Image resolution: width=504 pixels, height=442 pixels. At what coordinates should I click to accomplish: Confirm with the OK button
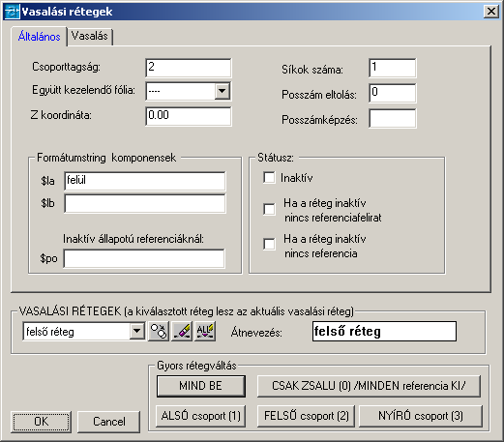click(x=42, y=422)
